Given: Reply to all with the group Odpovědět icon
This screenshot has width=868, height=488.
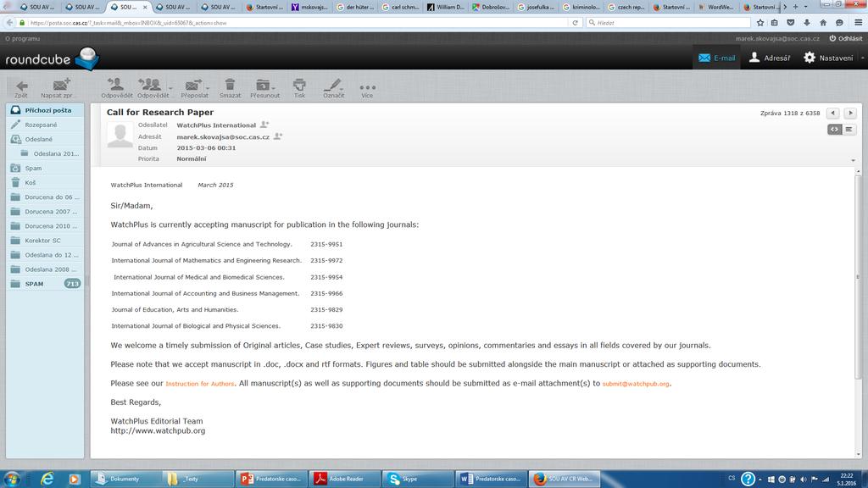Looking at the screenshot, I should [151, 88].
